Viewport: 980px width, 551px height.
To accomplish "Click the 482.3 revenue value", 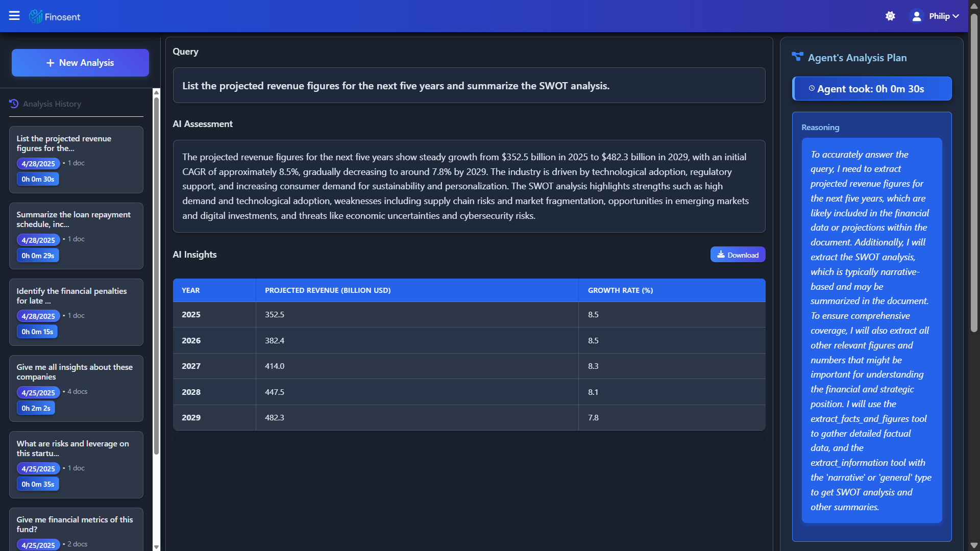I will (x=275, y=418).
